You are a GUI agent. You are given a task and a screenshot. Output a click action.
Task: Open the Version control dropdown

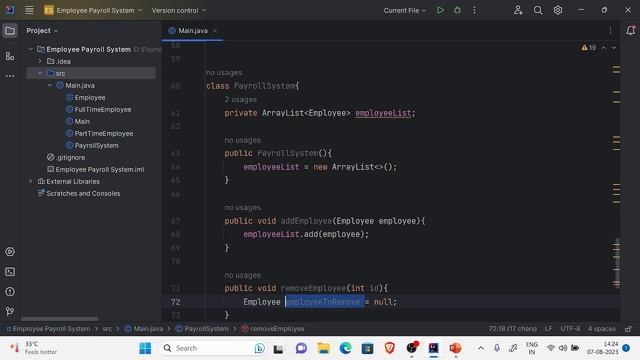tap(179, 10)
